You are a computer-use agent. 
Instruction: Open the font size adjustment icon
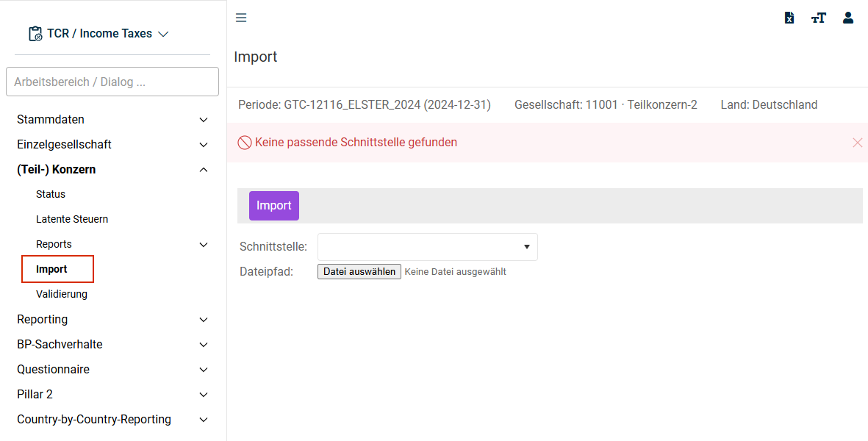coord(818,18)
